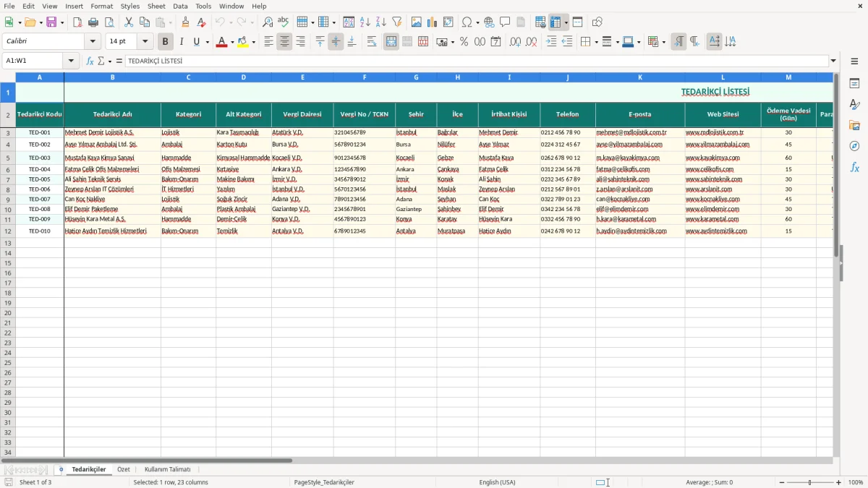This screenshot has width=868, height=488.
Task: Toggle Wrap Text
Action: point(372,42)
